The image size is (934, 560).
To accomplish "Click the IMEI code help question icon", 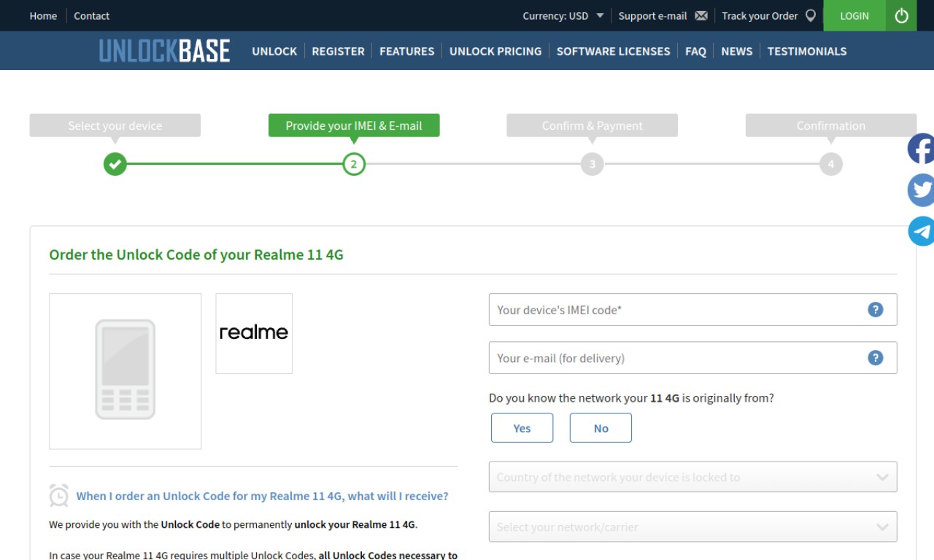I will 875,310.
